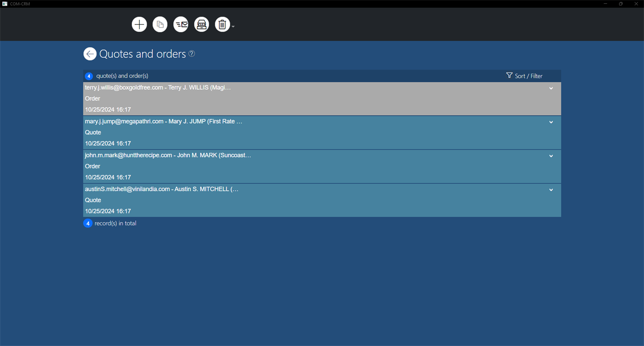
Task: Click the blue badge showing 4 quotes and orders
Action: (89, 76)
